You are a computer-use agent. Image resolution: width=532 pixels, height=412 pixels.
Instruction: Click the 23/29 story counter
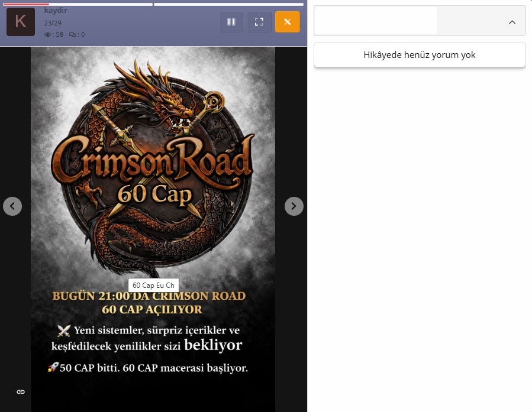(53, 23)
